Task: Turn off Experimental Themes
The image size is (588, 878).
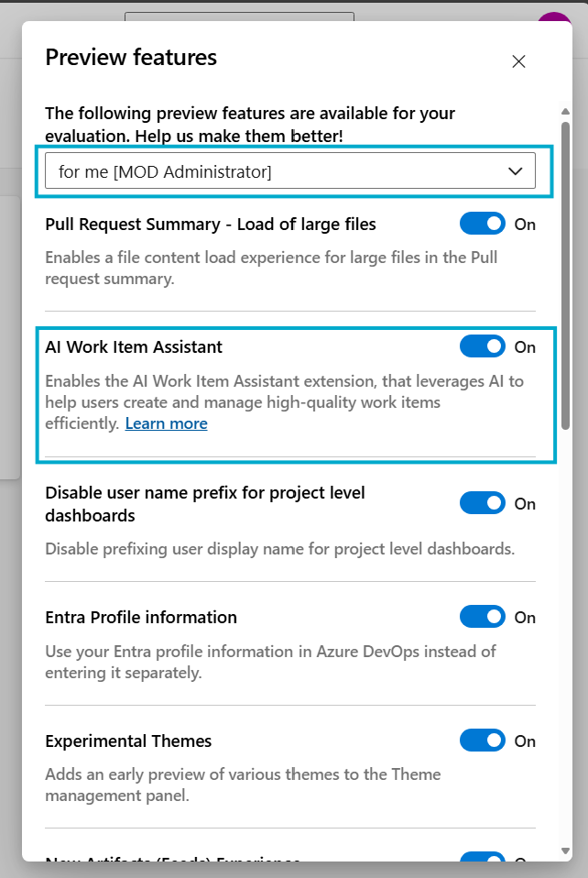Action: (x=483, y=741)
